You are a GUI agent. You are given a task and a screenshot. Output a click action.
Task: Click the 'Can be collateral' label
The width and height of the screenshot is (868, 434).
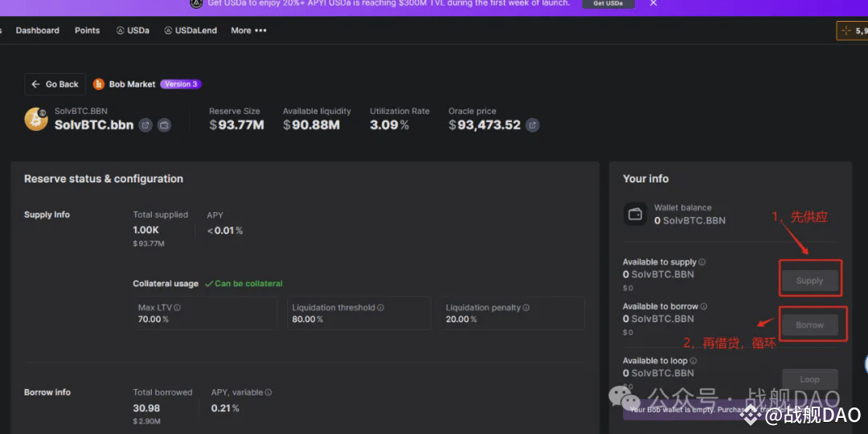pos(244,284)
